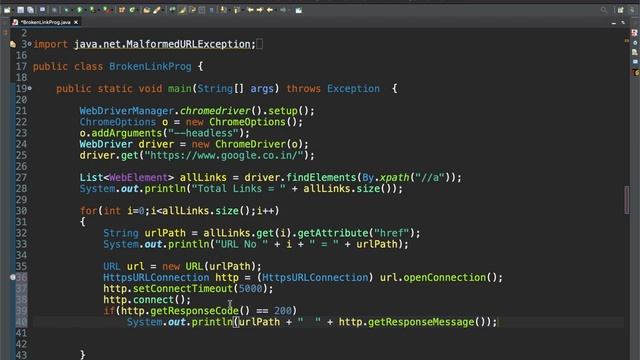The width and height of the screenshot is (640, 360).
Task: Click the openConnection method call
Action: pyautogui.click(x=444, y=277)
